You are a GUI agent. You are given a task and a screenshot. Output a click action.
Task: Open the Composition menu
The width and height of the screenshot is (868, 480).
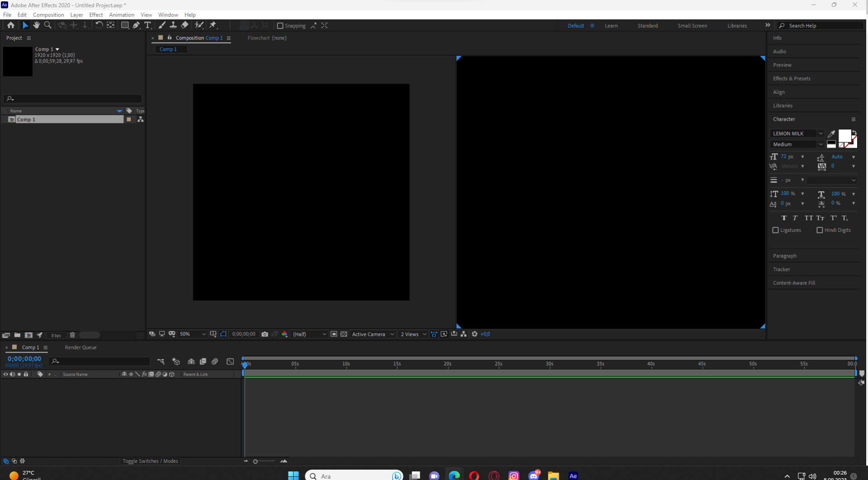pos(48,15)
